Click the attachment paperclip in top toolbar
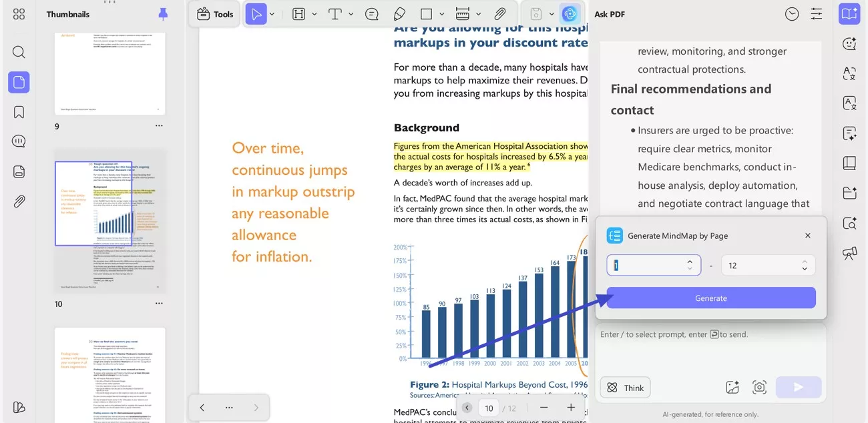The width and height of the screenshot is (868, 423). click(x=499, y=14)
